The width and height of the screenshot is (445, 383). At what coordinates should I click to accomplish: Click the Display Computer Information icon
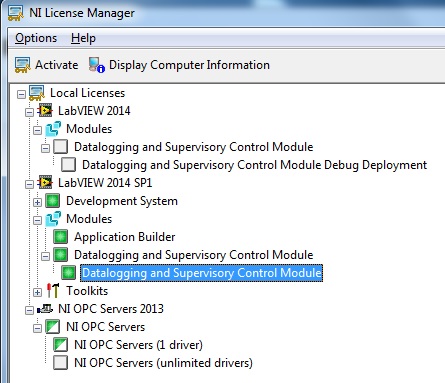coord(97,65)
